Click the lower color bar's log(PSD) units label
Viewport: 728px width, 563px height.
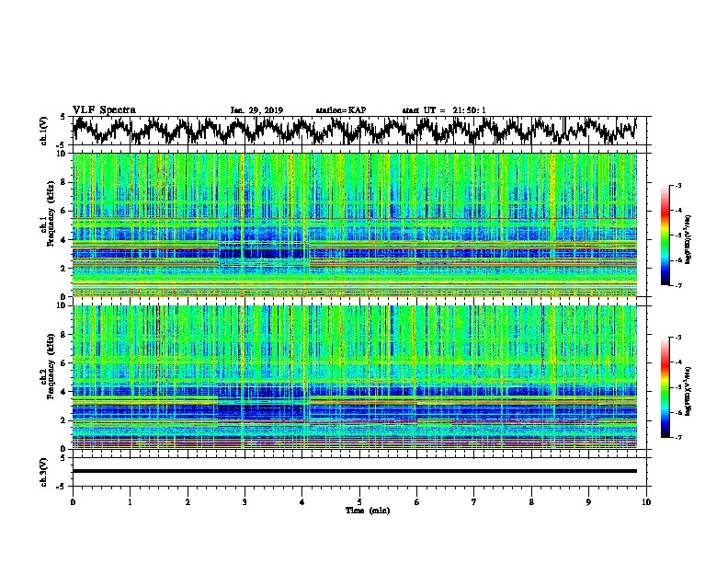[x=688, y=391]
